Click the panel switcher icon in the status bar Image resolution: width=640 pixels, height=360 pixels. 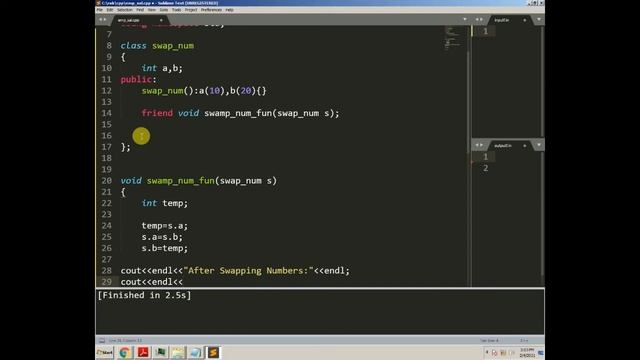[102, 340]
